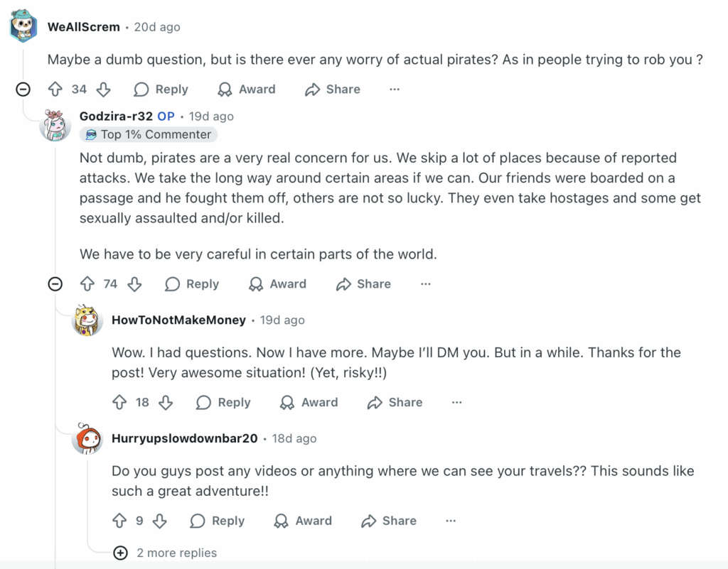Screen dimensions: 728x569
Task: Open more options on Hurryupslowdownbar20's comment
Action: point(450,521)
